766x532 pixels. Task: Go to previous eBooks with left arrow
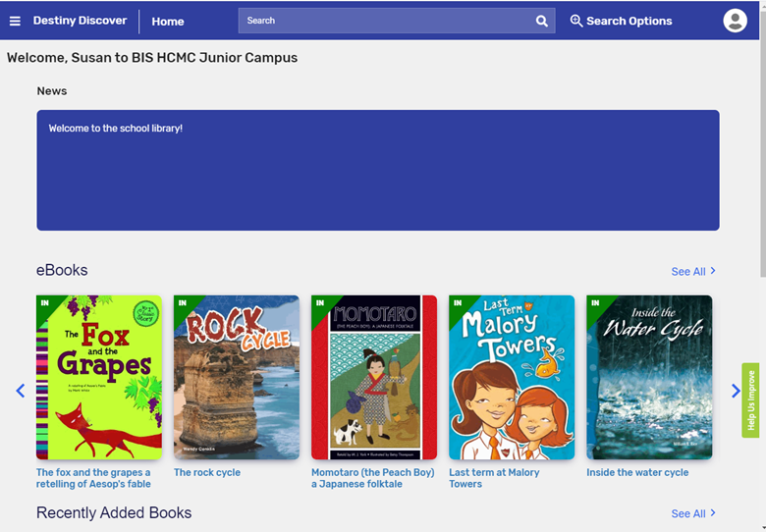coord(20,391)
